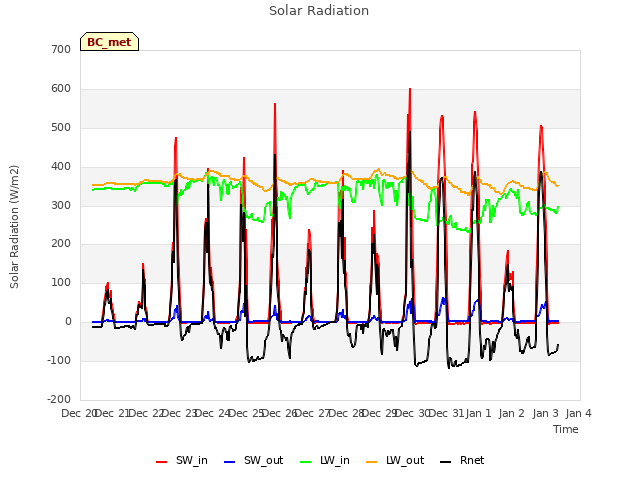Click the Jan 4 x-axis tick label
Viewport: 640px width, 480px height.
[x=578, y=413]
